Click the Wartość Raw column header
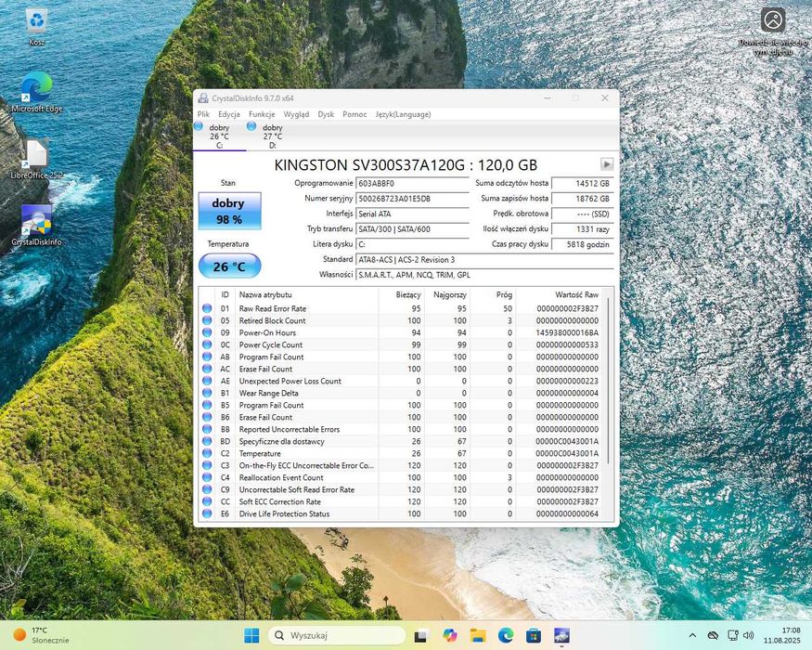Image resolution: width=812 pixels, height=650 pixels. coord(561,294)
